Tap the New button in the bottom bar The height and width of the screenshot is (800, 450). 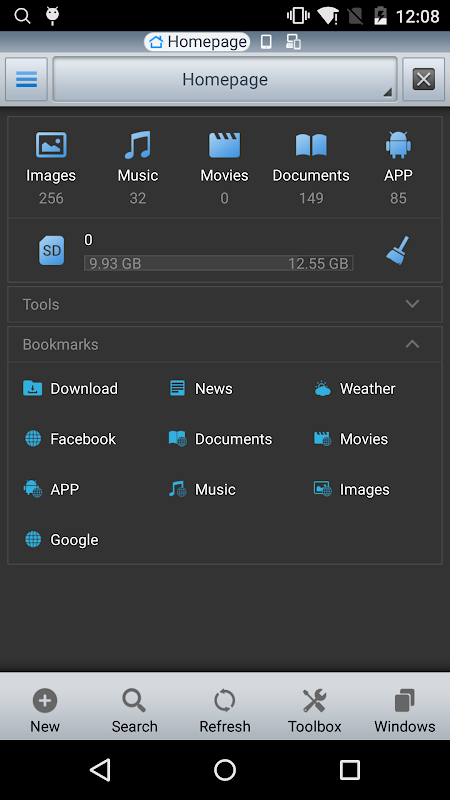coord(45,711)
